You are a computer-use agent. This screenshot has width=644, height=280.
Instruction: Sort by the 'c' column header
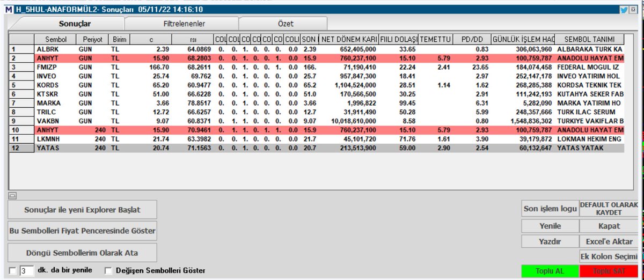point(151,40)
